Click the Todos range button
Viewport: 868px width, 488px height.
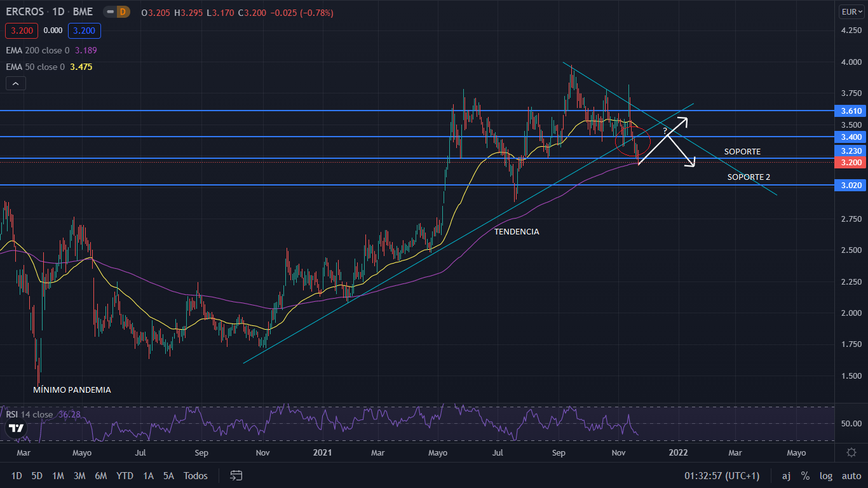pos(195,475)
